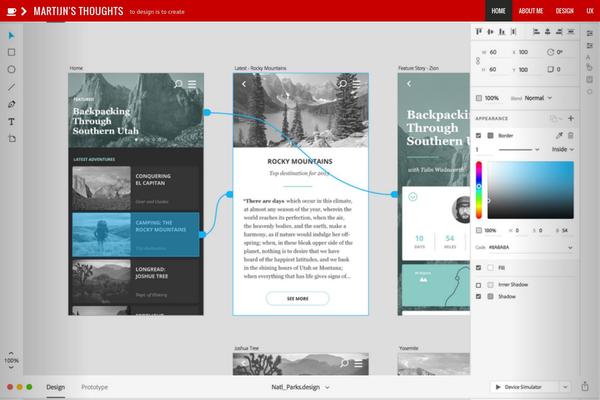Select the Line tool
The width and height of the screenshot is (600, 400).
pos(11,87)
